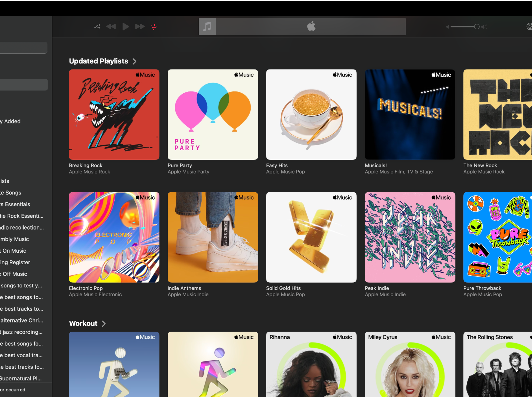Open blue runner with guitar workout cover
Viewport: 532px width, 399px height.
114,364
